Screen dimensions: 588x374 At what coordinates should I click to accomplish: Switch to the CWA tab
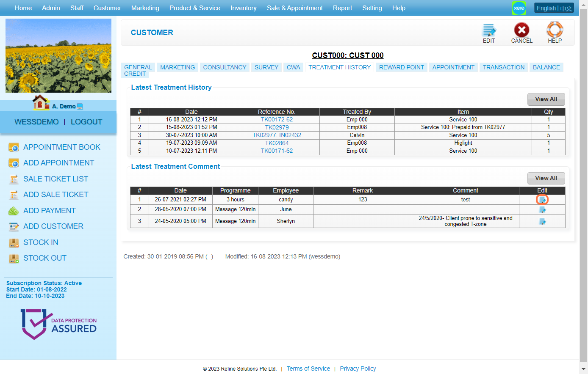tap(293, 67)
